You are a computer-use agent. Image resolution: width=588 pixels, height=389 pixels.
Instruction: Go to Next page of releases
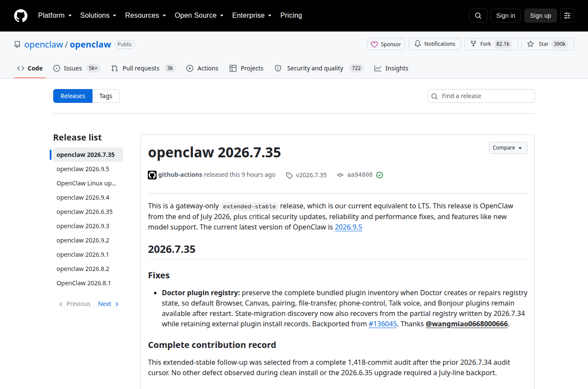pyautogui.click(x=109, y=304)
